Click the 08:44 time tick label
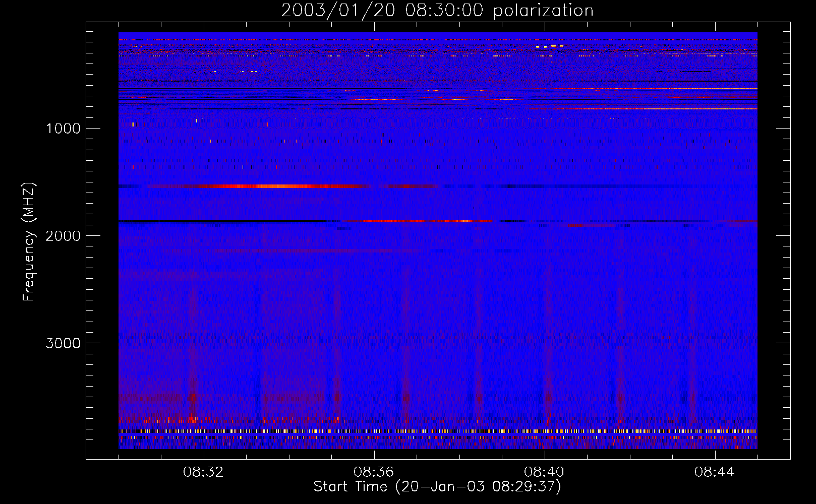Image resolution: width=816 pixels, height=504 pixels. pyautogui.click(x=715, y=472)
